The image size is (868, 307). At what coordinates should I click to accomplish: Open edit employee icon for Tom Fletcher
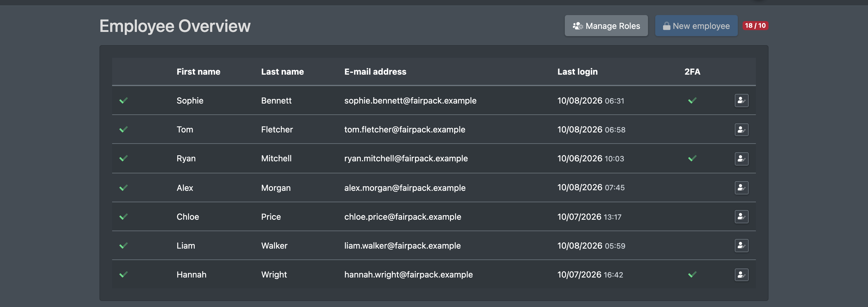[741, 130]
